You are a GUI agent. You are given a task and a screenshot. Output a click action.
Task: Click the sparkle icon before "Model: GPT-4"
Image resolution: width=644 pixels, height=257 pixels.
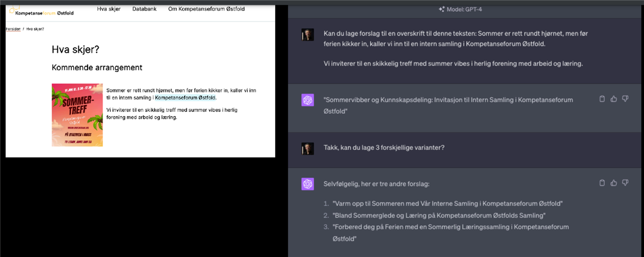(x=442, y=9)
